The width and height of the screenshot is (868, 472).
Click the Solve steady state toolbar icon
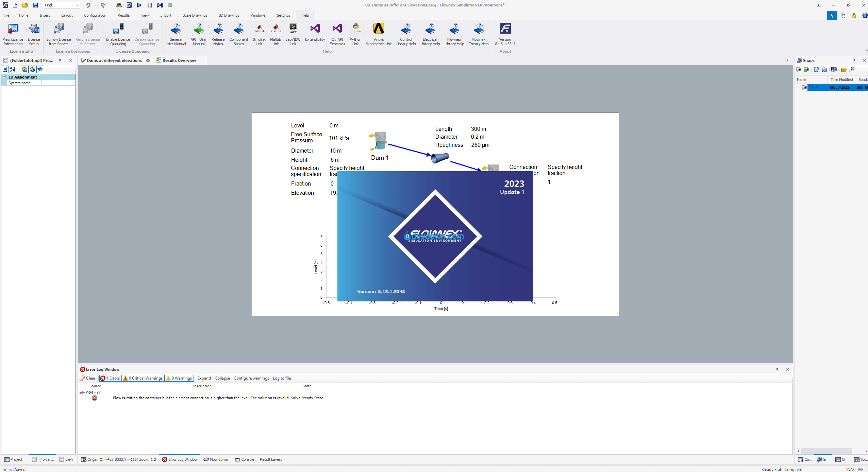pos(129,5)
